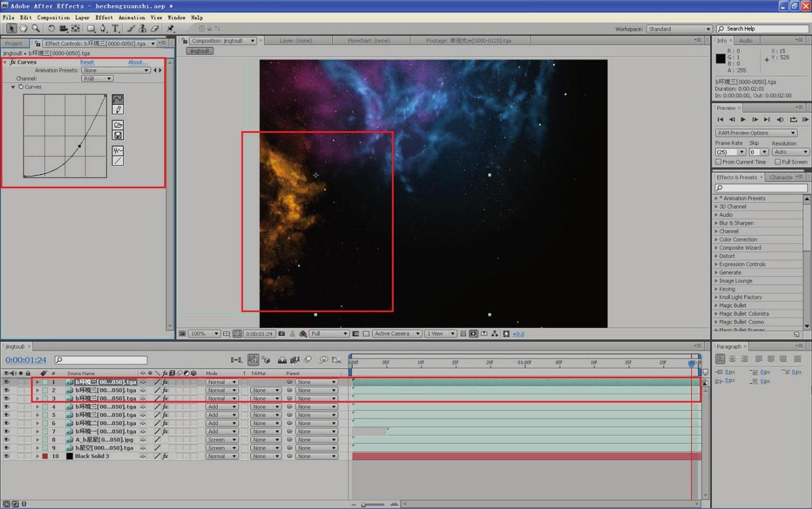This screenshot has height=509, width=812.
Task: Start RAM preview button
Action: click(x=805, y=119)
